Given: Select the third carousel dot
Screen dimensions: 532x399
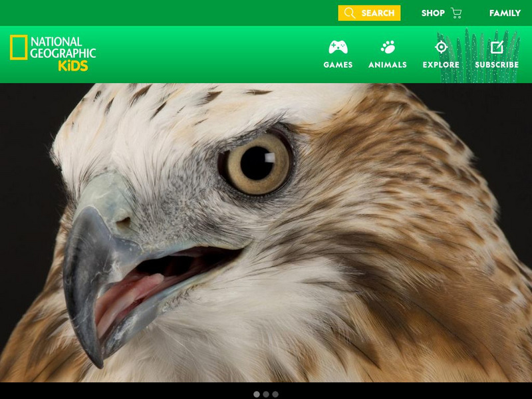Looking at the screenshot, I should coord(275,394).
